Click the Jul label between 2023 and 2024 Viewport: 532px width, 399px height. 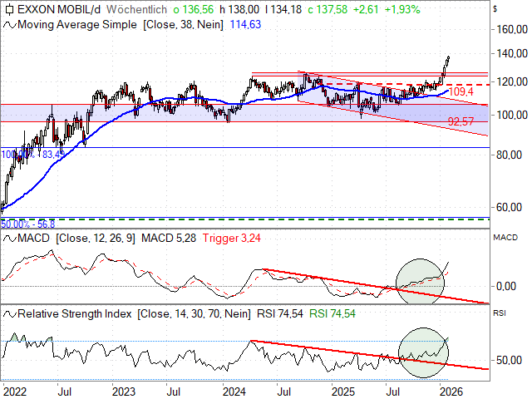click(x=174, y=392)
